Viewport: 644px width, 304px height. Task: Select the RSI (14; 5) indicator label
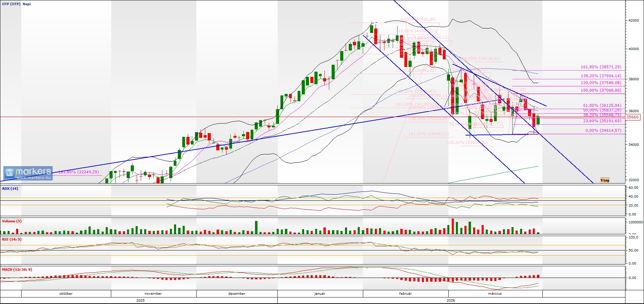coord(12,239)
